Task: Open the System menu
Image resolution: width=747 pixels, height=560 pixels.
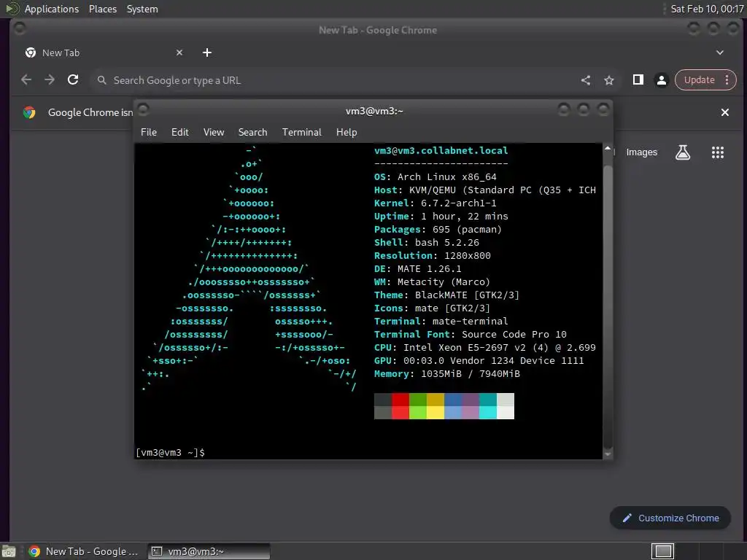Action: [142, 9]
